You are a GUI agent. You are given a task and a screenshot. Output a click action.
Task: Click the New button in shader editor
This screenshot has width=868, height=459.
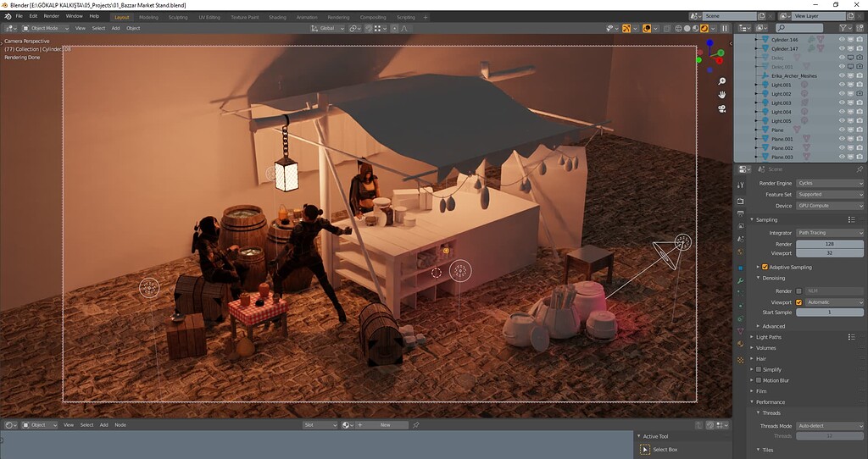click(x=385, y=425)
